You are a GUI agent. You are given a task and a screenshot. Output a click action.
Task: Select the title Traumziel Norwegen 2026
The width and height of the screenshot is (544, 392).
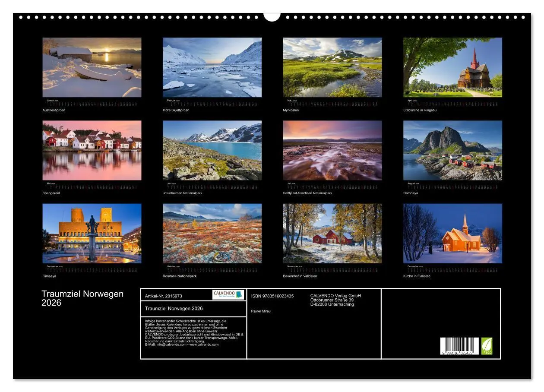174,308
